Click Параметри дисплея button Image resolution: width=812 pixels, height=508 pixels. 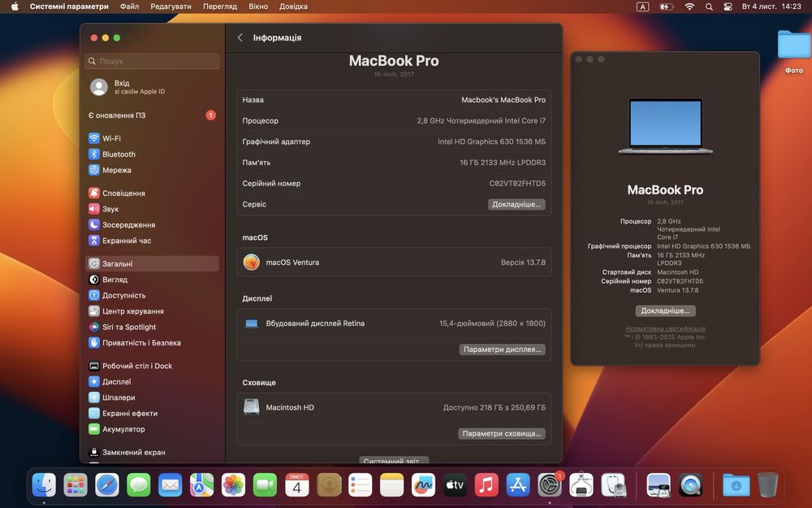(x=502, y=350)
